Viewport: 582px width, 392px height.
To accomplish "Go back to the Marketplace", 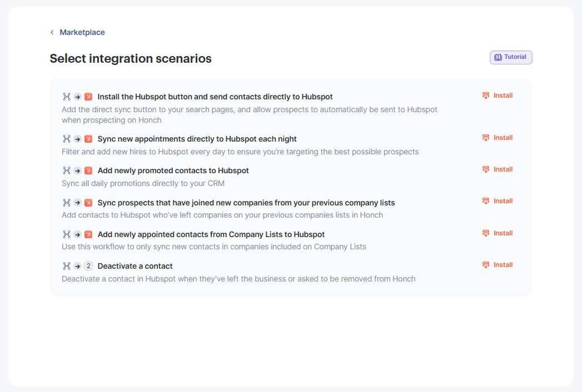I will point(82,32).
